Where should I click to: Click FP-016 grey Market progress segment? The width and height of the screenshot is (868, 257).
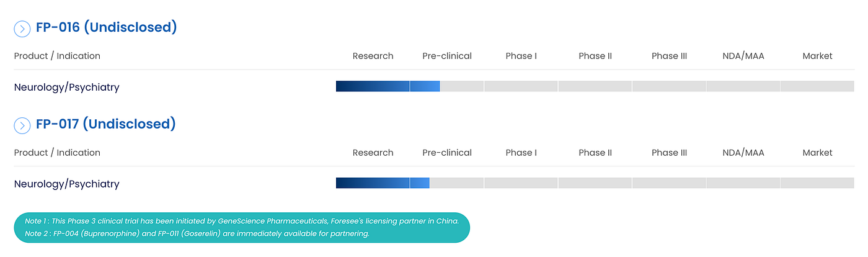tap(817, 86)
